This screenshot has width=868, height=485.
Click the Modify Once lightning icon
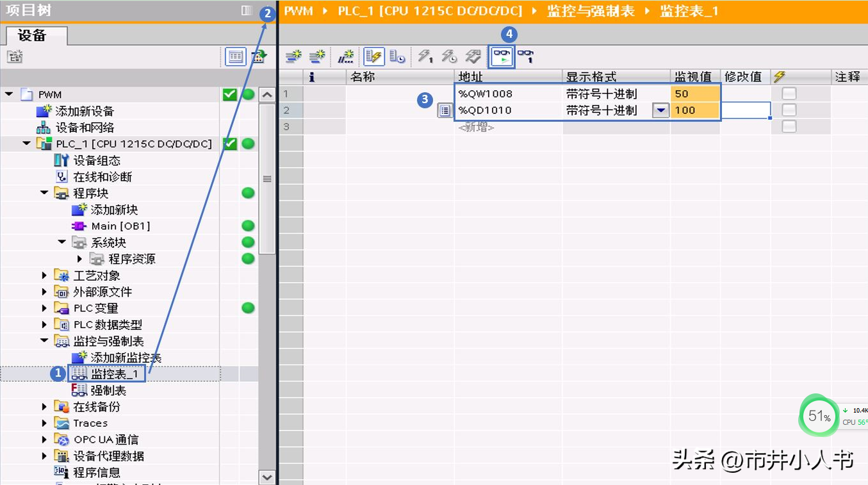coord(425,56)
